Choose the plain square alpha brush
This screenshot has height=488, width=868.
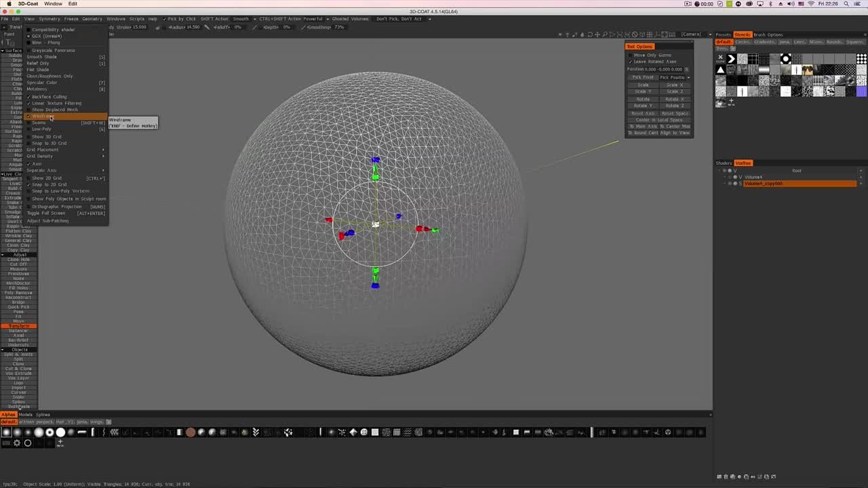pos(374,432)
